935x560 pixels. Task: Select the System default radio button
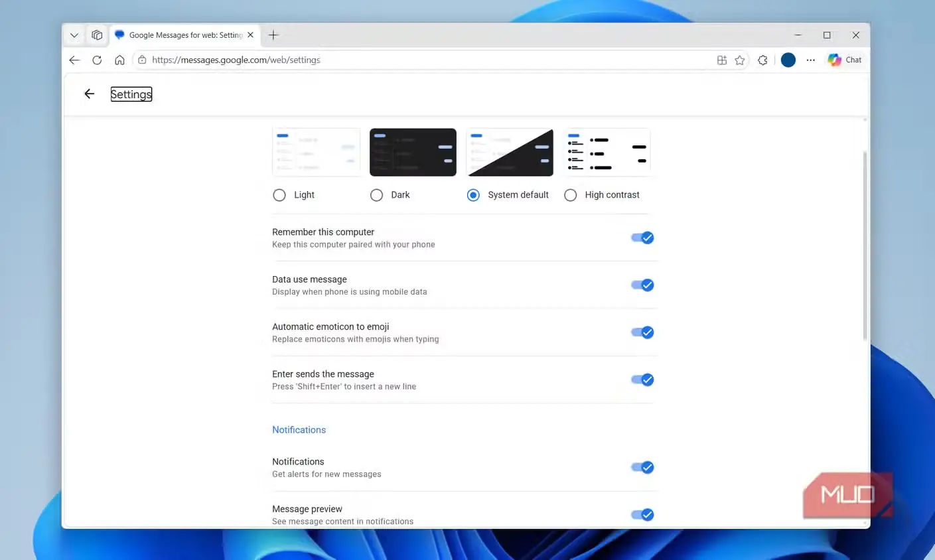point(473,195)
